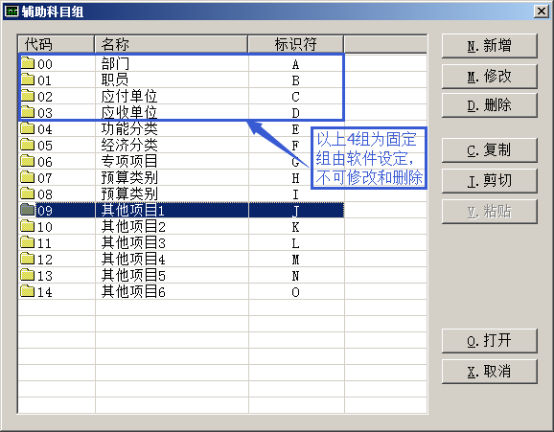Copy using C. 复制 button
The width and height of the screenshot is (554, 432).
click(x=490, y=150)
